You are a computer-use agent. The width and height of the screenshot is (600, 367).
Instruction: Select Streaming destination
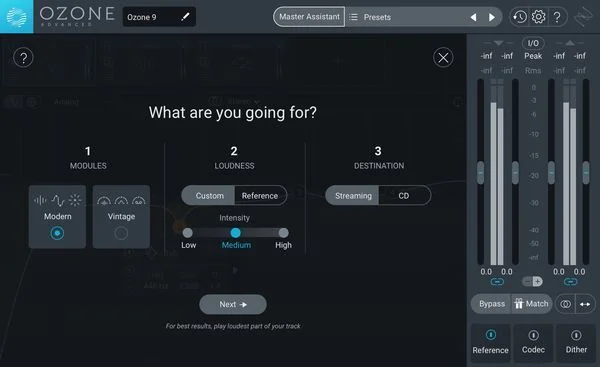(352, 196)
